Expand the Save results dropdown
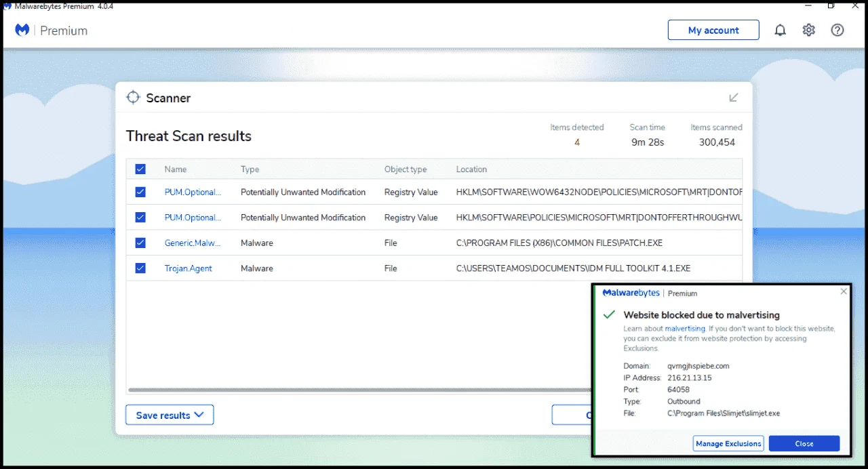This screenshot has width=868, height=469. click(170, 415)
